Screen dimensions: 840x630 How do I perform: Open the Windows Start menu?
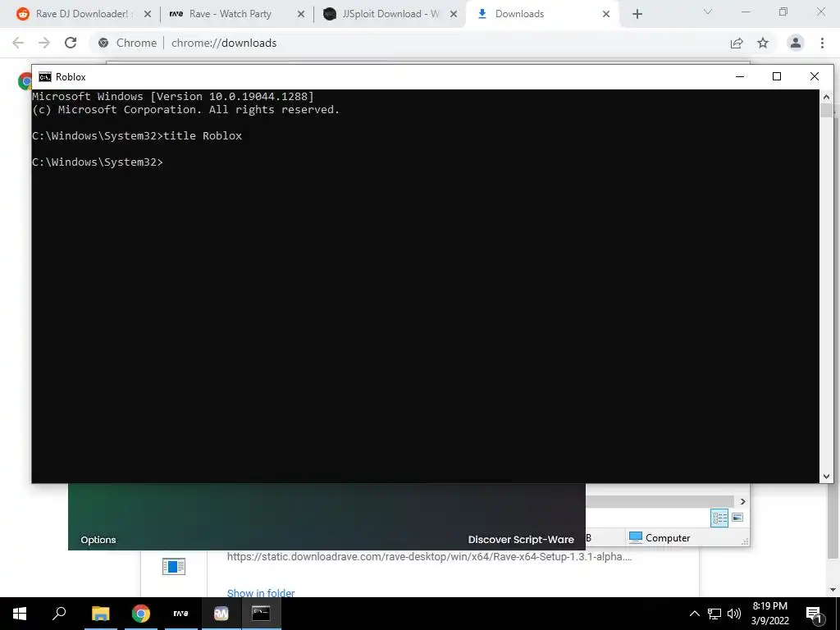(20, 614)
